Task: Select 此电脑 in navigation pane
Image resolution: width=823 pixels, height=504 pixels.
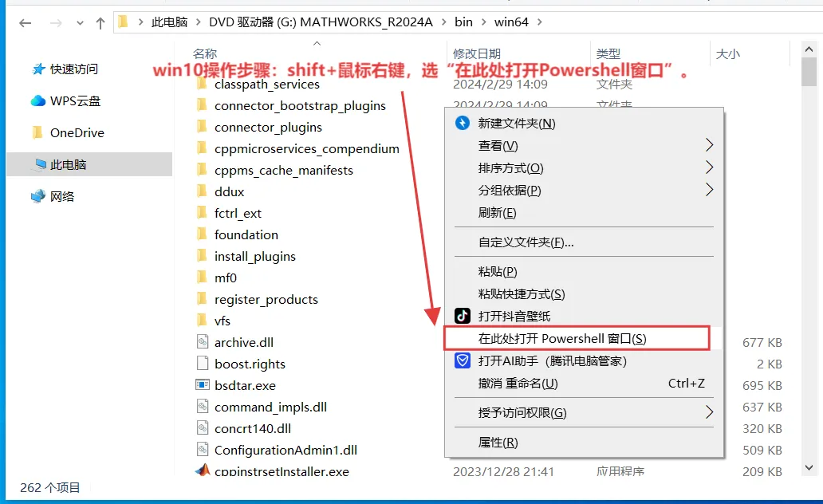Action: click(x=89, y=164)
